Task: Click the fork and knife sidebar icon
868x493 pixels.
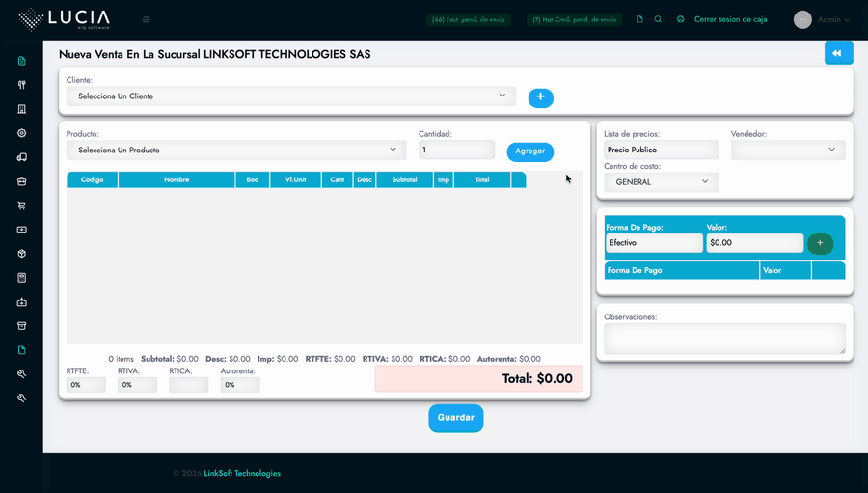Action: [x=21, y=85]
